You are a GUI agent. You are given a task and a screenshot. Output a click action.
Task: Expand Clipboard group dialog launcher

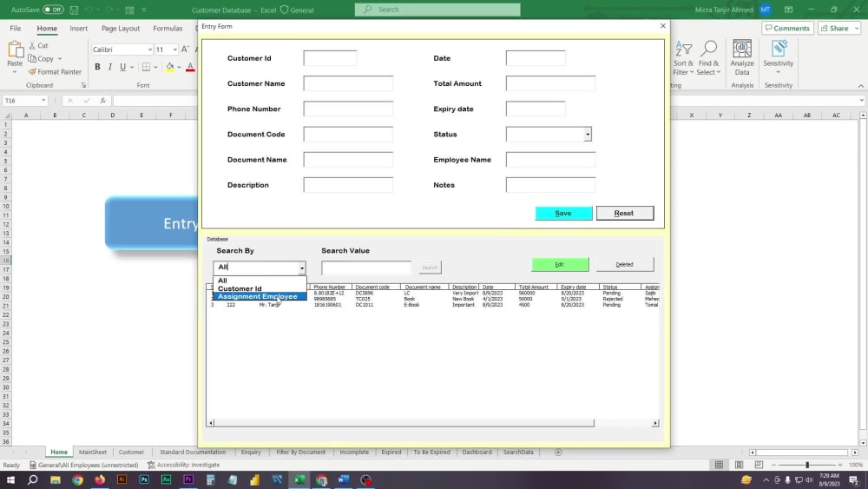tap(83, 85)
